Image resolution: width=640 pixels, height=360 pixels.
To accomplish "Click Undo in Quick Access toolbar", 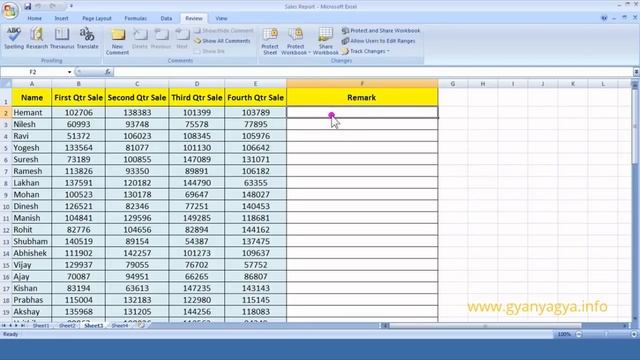I will [39, 6].
